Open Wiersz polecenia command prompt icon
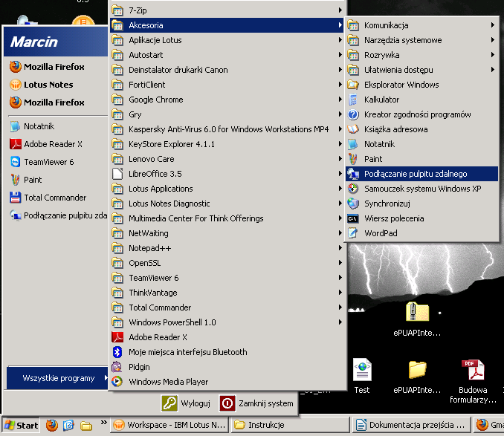The height and width of the screenshot is (436, 504). (353, 218)
